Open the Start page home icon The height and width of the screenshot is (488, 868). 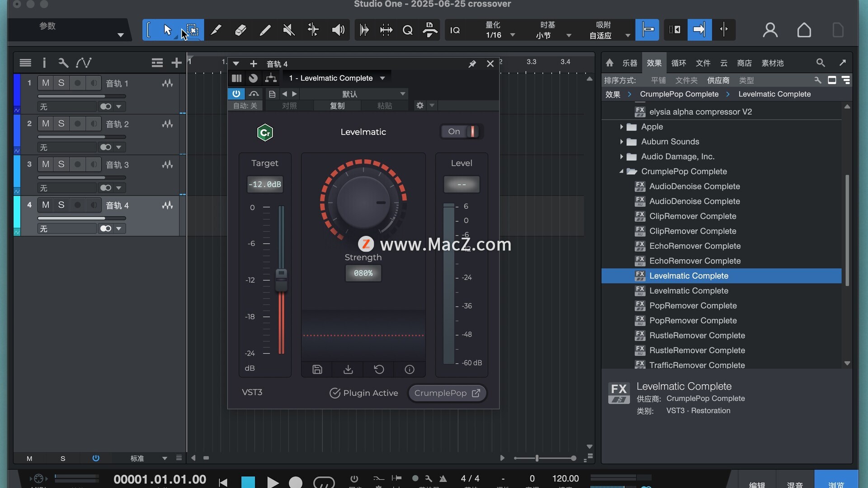pos(804,30)
